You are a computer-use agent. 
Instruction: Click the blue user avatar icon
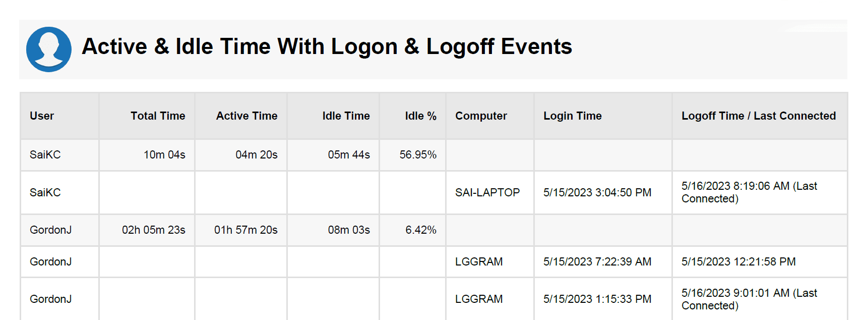[x=49, y=49]
